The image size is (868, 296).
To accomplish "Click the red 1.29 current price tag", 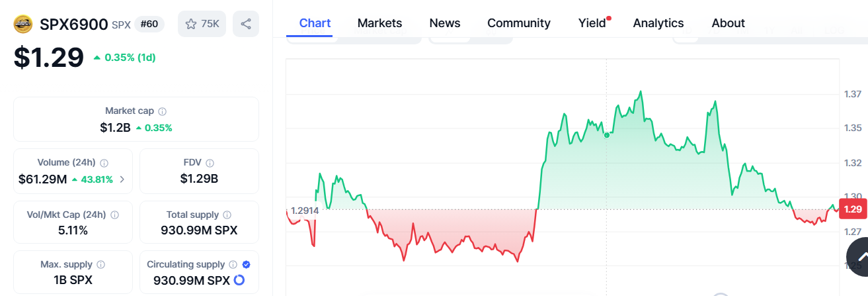I will tap(852, 209).
